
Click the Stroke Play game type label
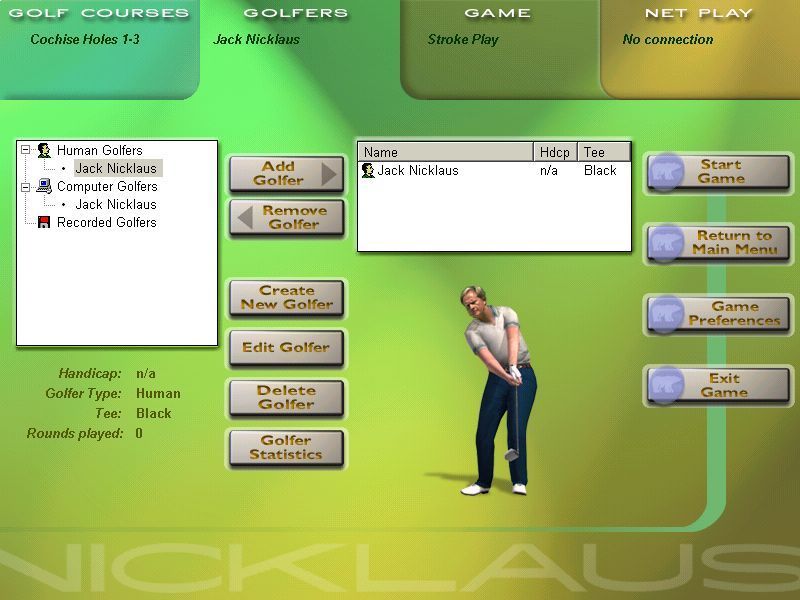click(463, 39)
